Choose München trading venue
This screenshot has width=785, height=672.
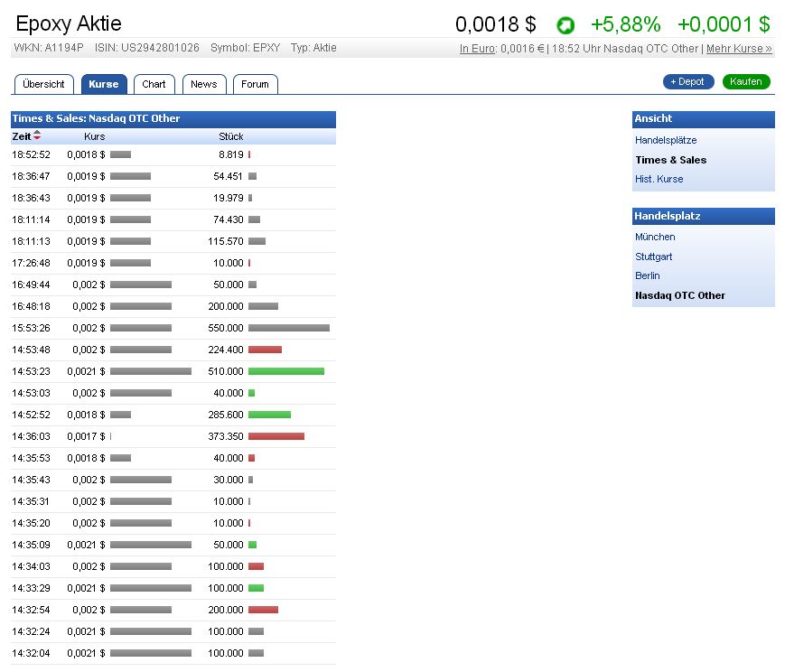click(x=655, y=237)
